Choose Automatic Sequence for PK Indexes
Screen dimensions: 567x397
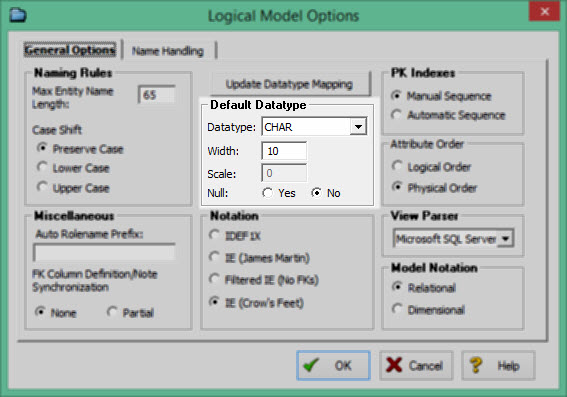point(397,115)
